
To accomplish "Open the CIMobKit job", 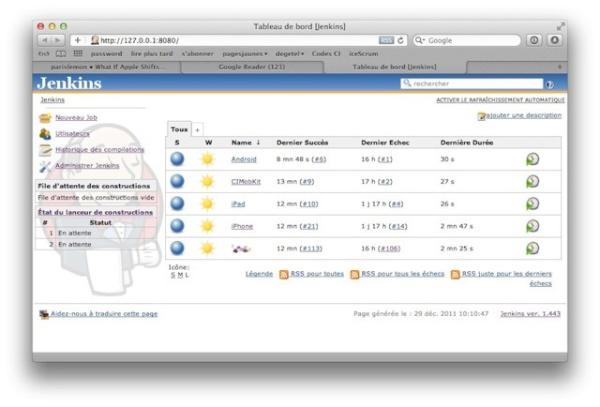I will tap(246, 182).
